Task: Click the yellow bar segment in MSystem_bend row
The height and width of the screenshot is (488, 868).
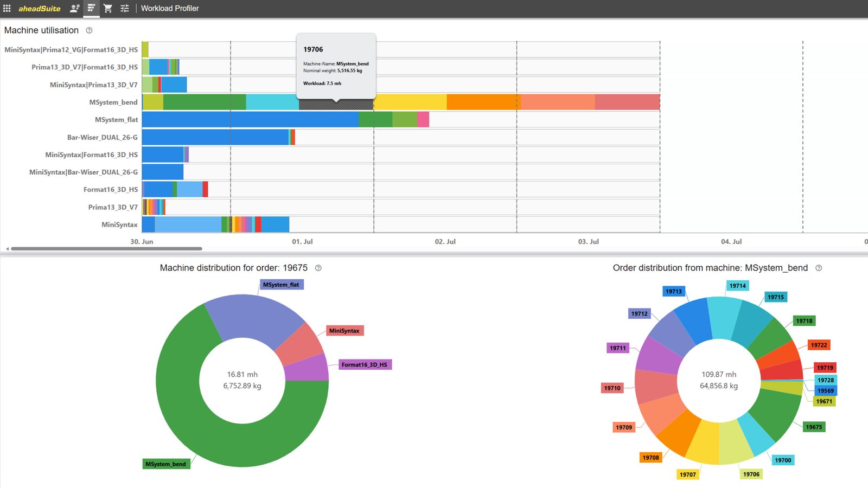Action: (410, 102)
